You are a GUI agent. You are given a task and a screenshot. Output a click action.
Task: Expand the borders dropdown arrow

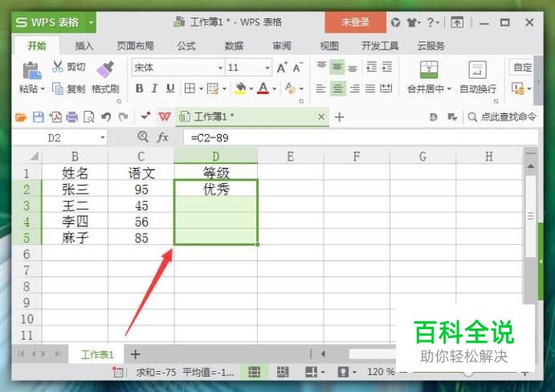click(x=201, y=88)
